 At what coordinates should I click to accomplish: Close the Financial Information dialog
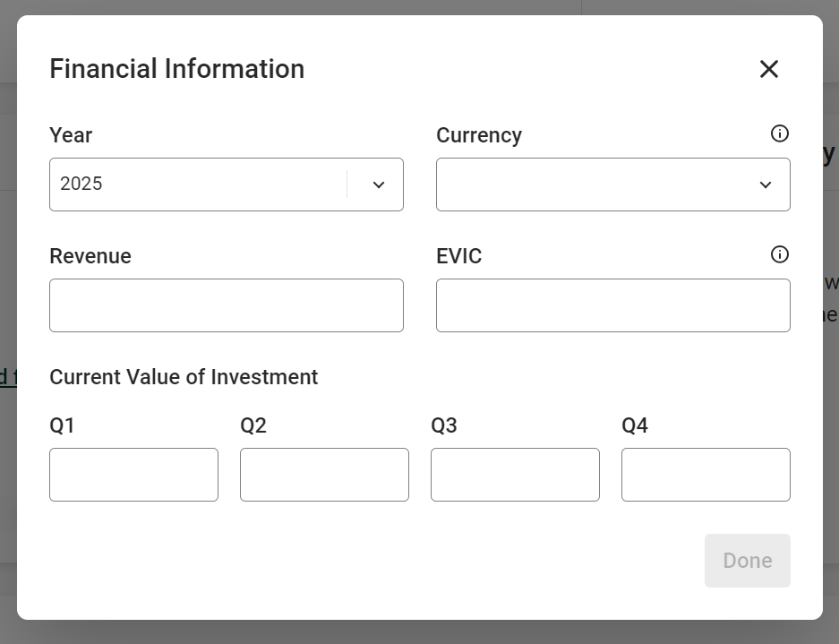pos(769,69)
